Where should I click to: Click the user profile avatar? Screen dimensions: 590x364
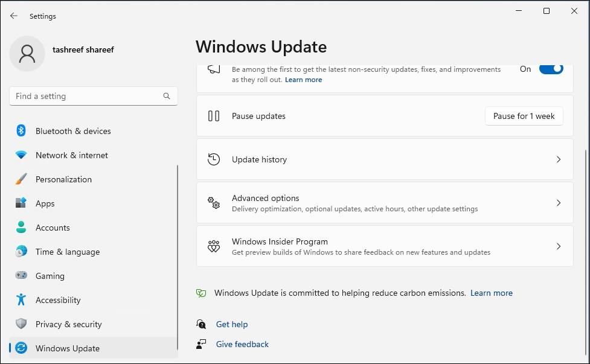(x=27, y=53)
